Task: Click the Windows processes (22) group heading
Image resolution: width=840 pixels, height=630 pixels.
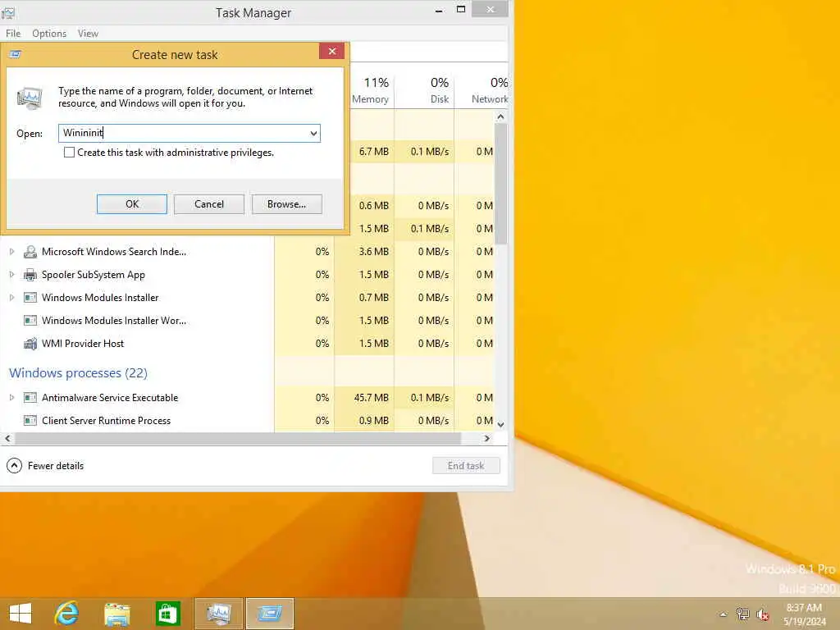Action: 78,373
